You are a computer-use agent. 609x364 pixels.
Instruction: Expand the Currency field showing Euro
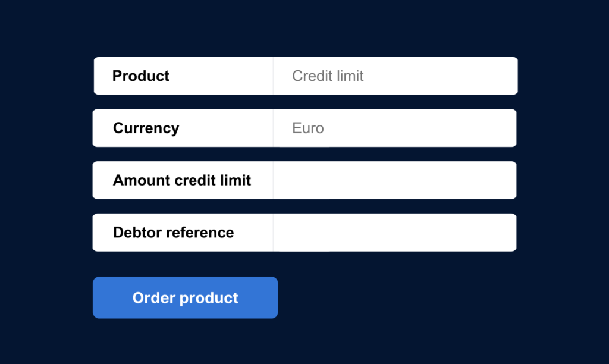click(395, 128)
